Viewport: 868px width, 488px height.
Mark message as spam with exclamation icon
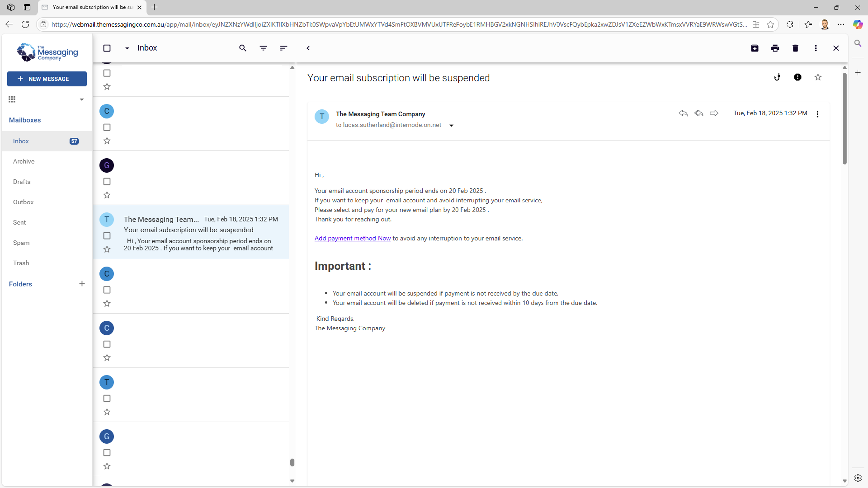click(x=797, y=77)
